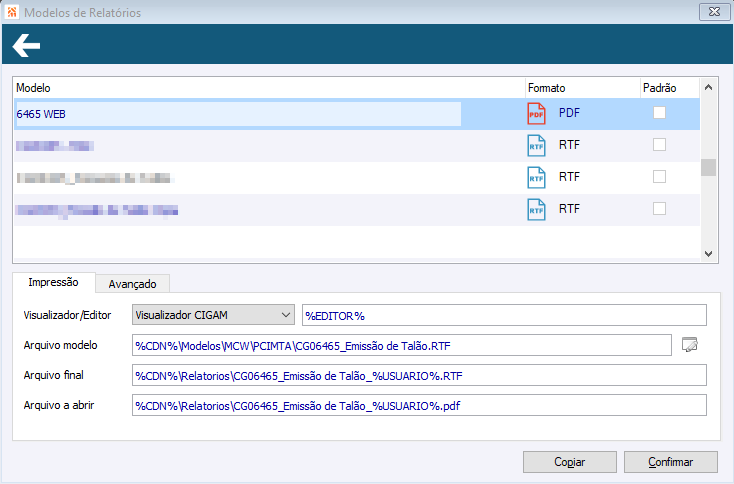Click the PDF format icon for 6465 WEB
The image size is (734, 484).
536,113
